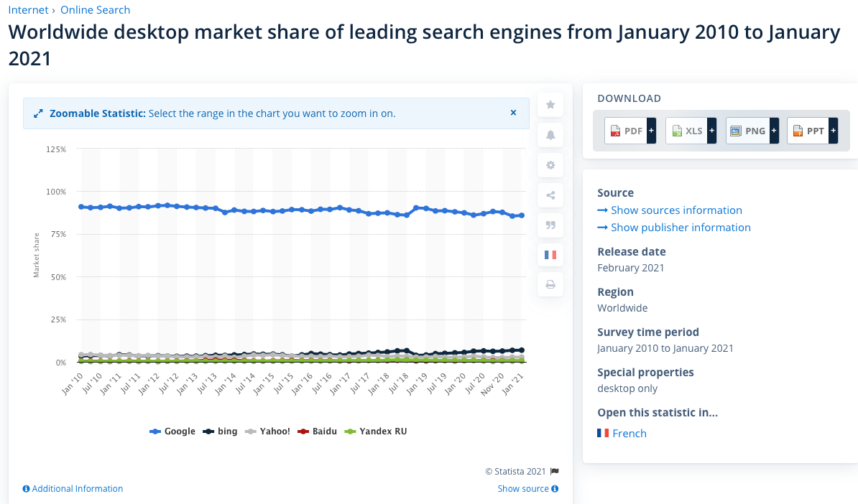858x504 pixels.
Task: Open chart settings gear icon
Action: [550, 165]
